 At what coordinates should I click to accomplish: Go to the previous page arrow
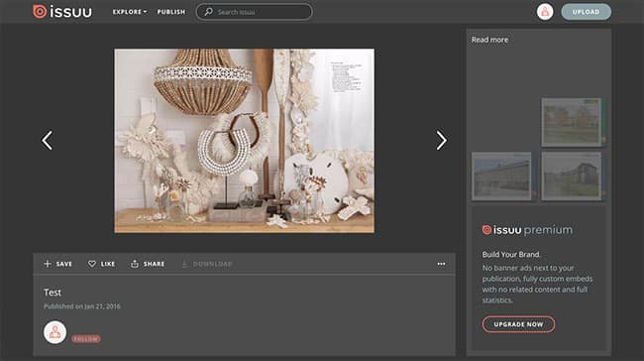click(48, 141)
